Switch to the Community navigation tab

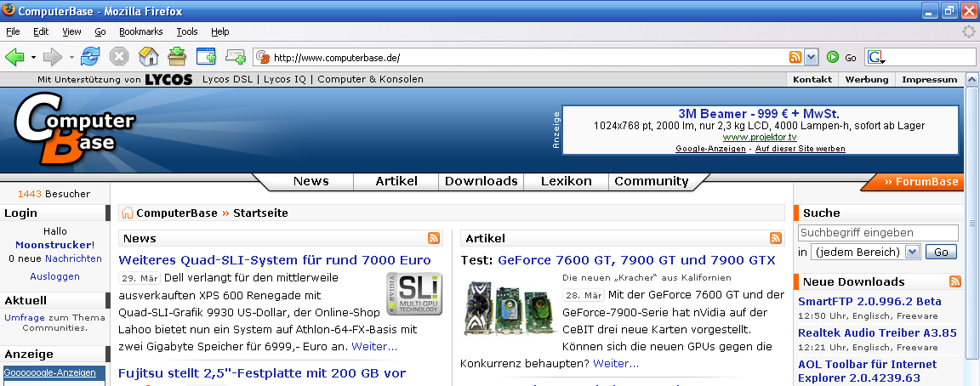tap(652, 181)
